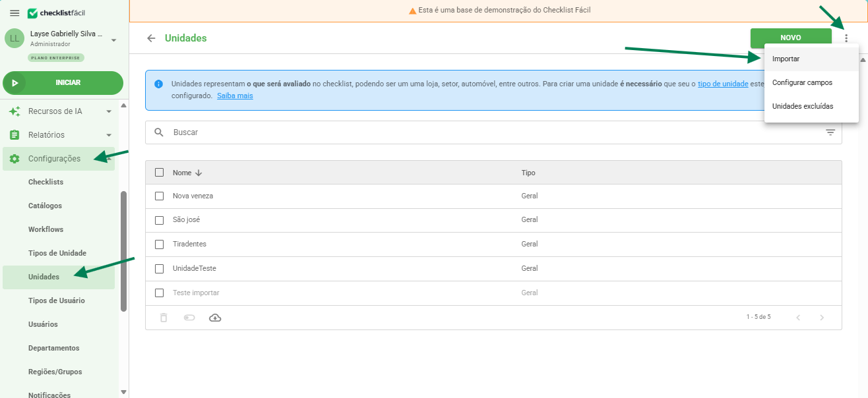This screenshot has height=398, width=868.
Task: Click the Tipo column header
Action: pos(528,173)
